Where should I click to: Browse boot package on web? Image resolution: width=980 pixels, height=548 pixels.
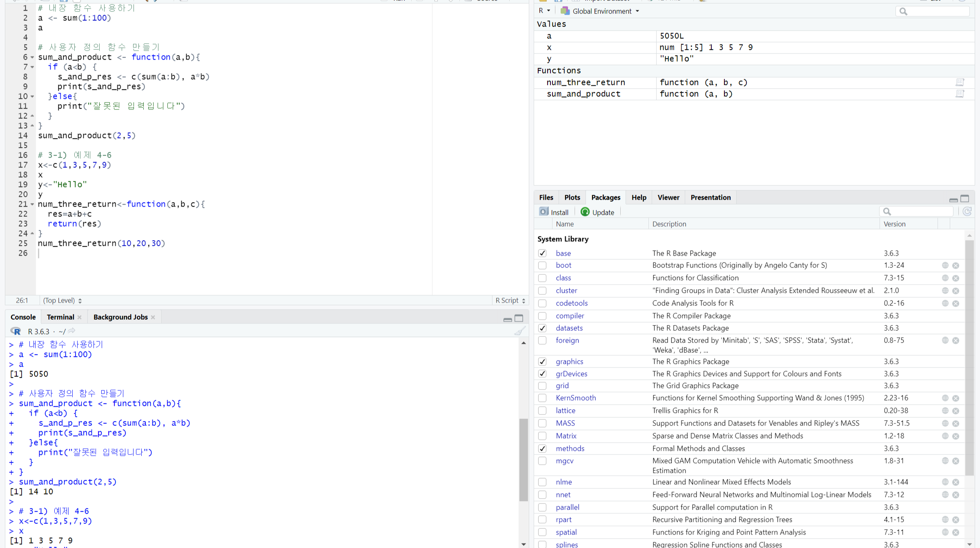point(945,265)
